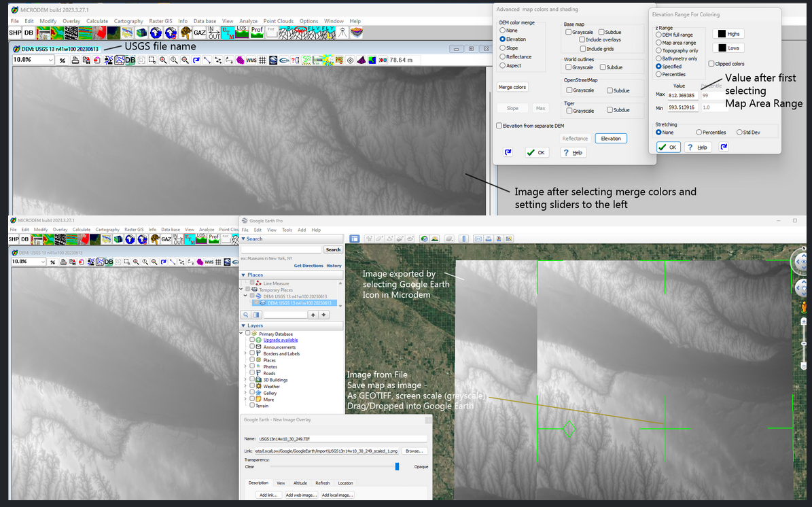Open the GAZ gazetteer tool in top toolbar

click(x=200, y=33)
